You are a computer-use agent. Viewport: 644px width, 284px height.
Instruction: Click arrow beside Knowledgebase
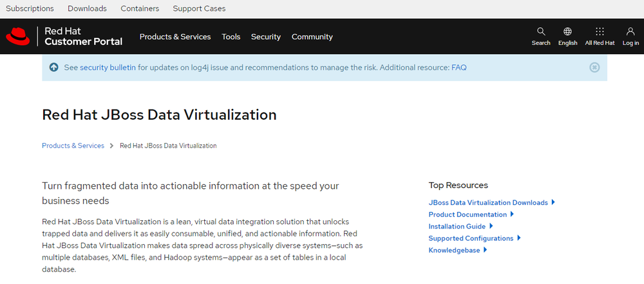point(486,250)
